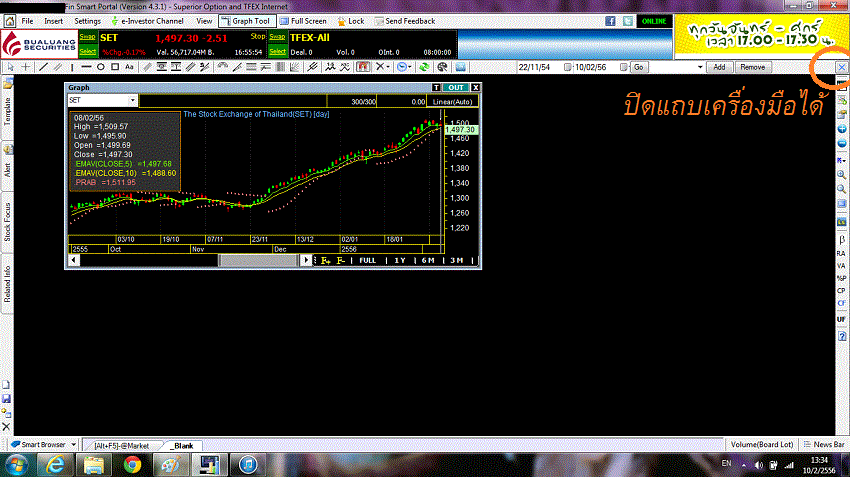Open the Stock Focus side panel tab
The image size is (850, 477).
7,223
